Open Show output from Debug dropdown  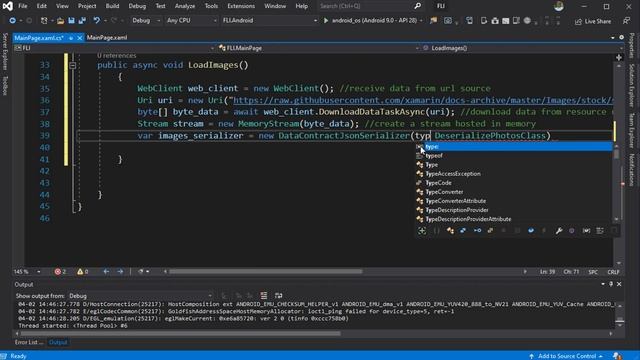coord(140,296)
